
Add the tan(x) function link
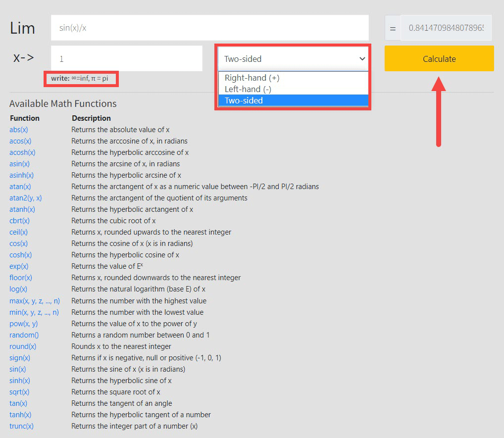pyautogui.click(x=18, y=403)
